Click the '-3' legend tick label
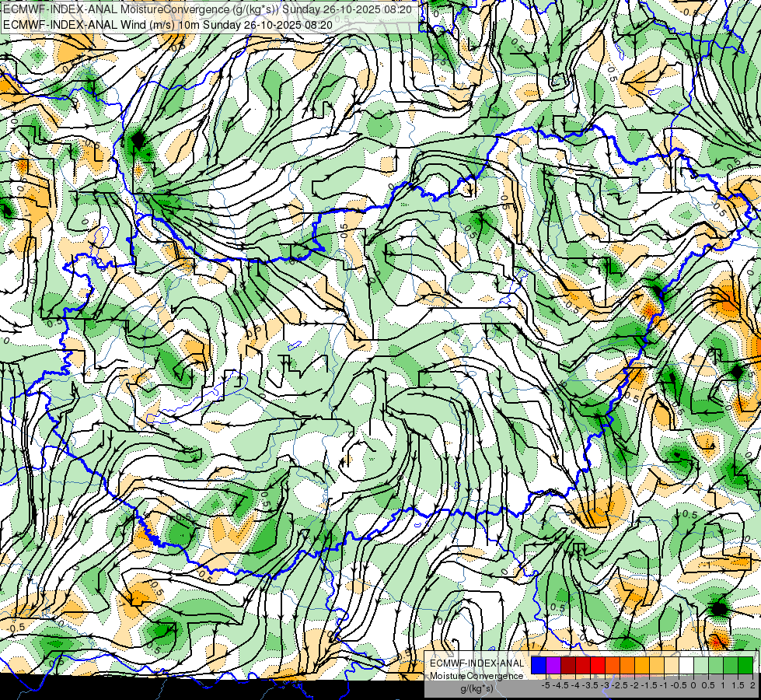 tap(606, 685)
